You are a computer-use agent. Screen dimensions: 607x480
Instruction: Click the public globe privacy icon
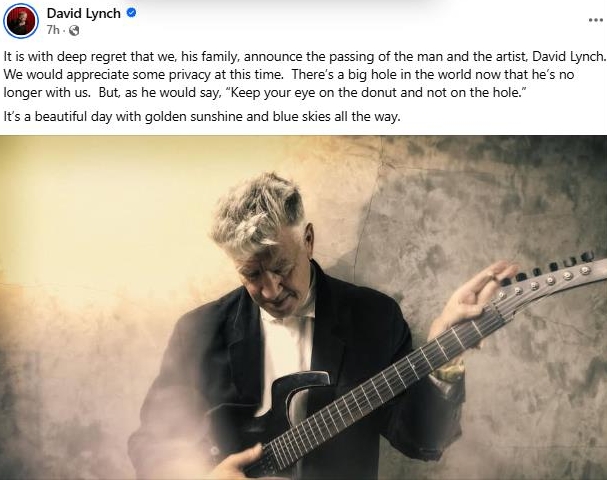coord(74,30)
